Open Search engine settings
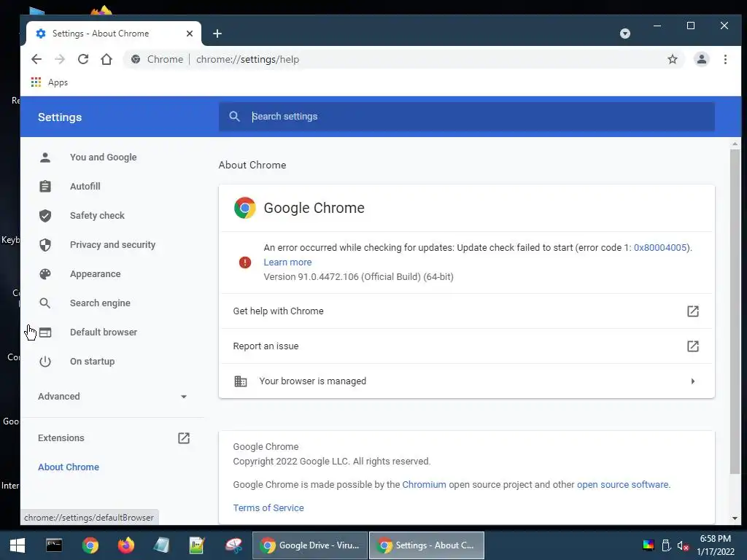 tap(100, 303)
